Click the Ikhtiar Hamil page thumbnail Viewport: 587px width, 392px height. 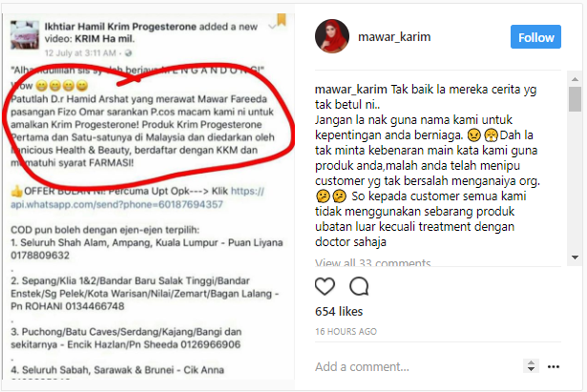(25, 34)
